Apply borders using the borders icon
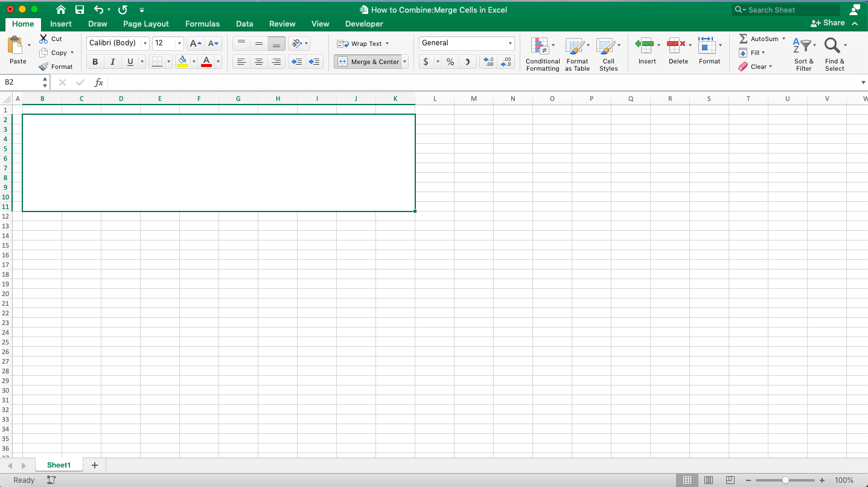Screen dimensions: 868x487 click(157, 62)
